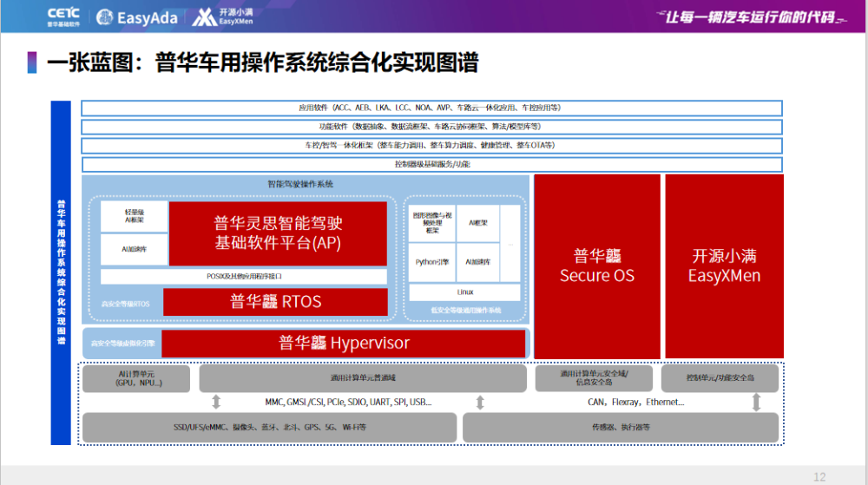The image size is (868, 485).
Task: Click the 轻量级AI框架 box
Action: 134,216
